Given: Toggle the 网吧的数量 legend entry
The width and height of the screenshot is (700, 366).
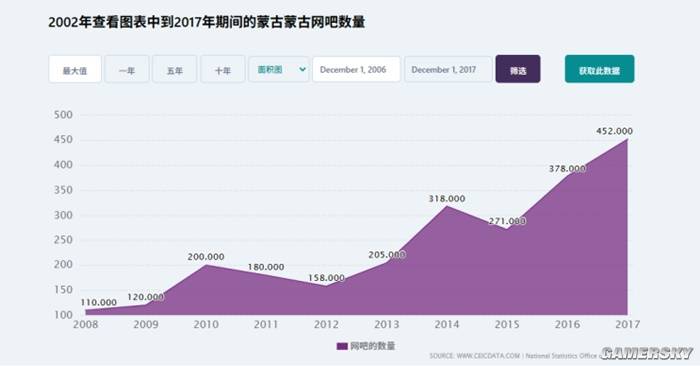Looking at the screenshot, I should [366, 346].
